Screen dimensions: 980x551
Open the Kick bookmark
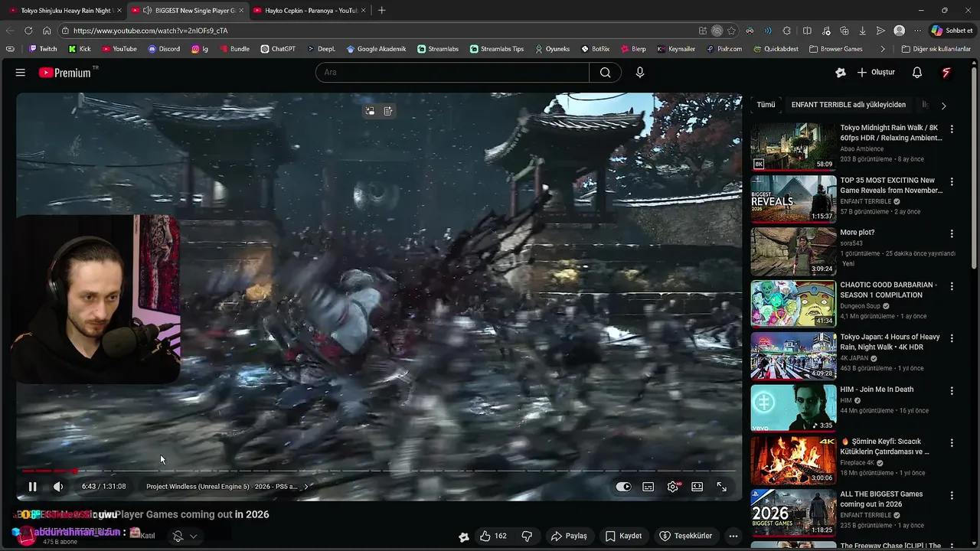(80, 49)
